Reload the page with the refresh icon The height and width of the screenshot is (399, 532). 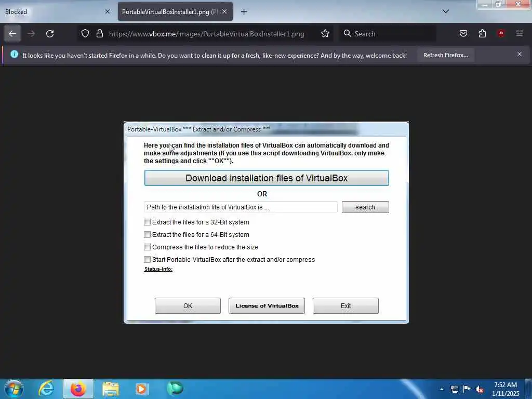[50, 34]
